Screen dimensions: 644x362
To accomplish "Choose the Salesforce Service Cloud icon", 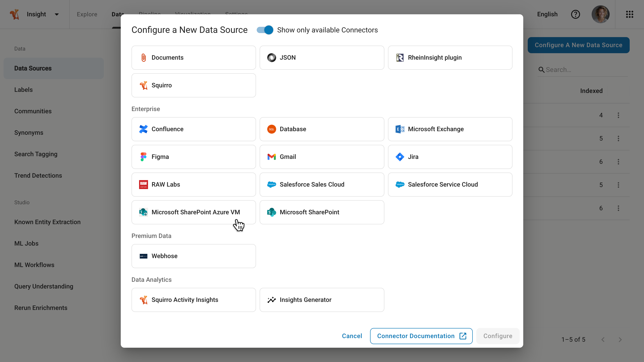I will tap(400, 184).
